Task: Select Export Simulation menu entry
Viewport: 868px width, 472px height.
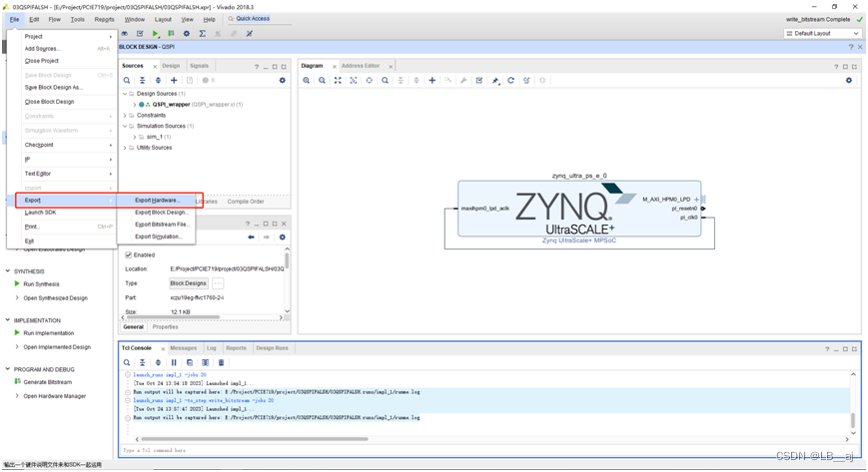Action: click(x=159, y=236)
